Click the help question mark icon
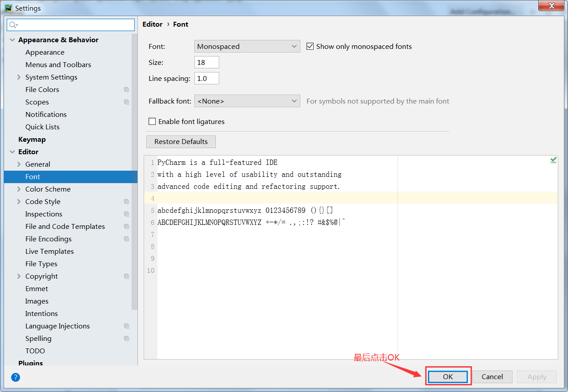568x392 pixels. click(16, 377)
